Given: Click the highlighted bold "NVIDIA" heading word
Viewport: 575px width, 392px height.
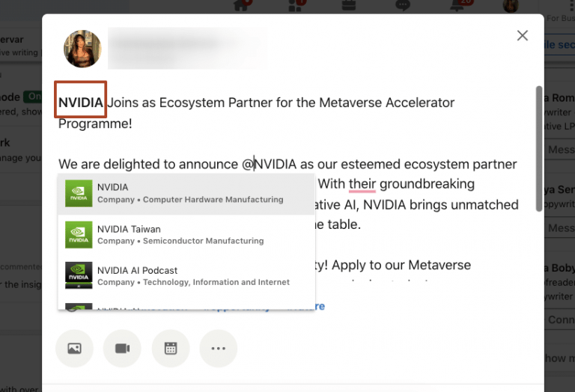Looking at the screenshot, I should (x=81, y=102).
